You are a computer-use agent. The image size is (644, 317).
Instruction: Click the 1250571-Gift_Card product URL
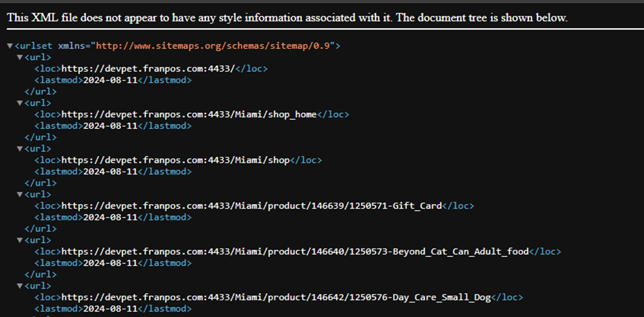[252, 205]
